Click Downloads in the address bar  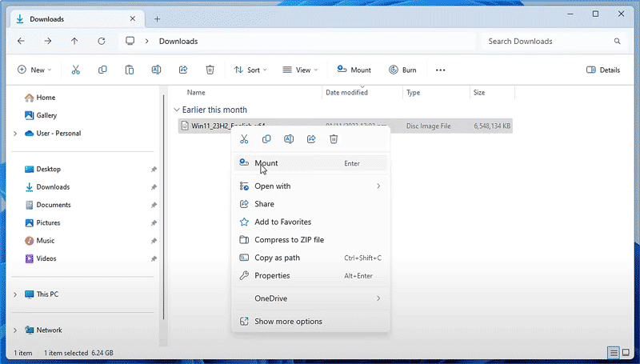178,42
